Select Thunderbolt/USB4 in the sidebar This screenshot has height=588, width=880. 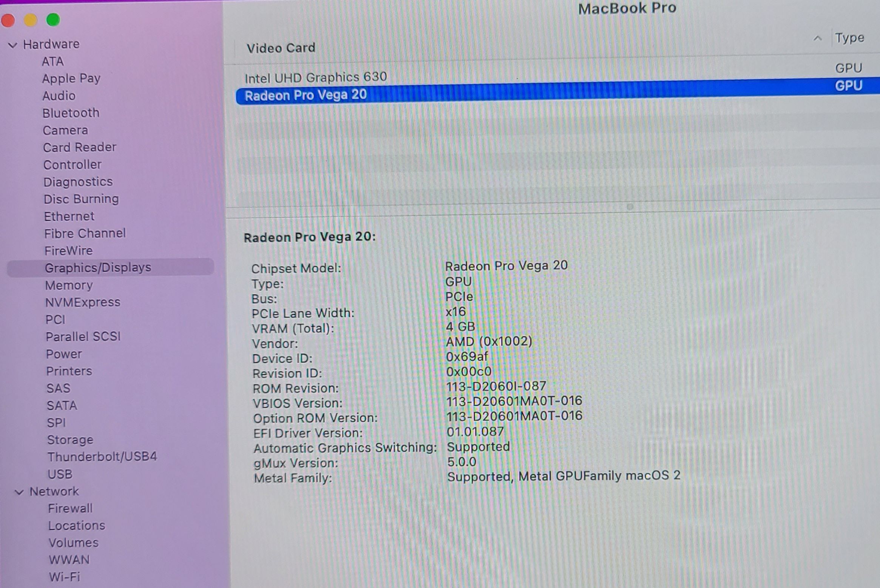102,457
